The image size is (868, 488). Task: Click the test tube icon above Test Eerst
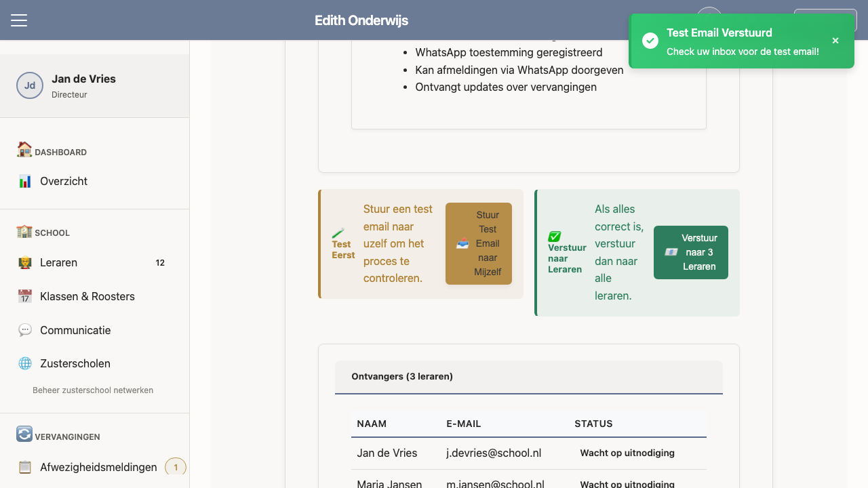coord(338,232)
